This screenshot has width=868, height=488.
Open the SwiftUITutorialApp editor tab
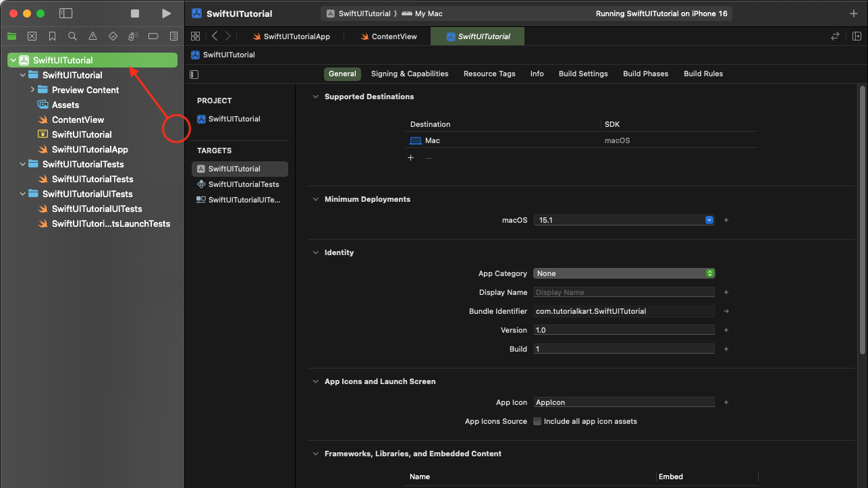coord(292,36)
